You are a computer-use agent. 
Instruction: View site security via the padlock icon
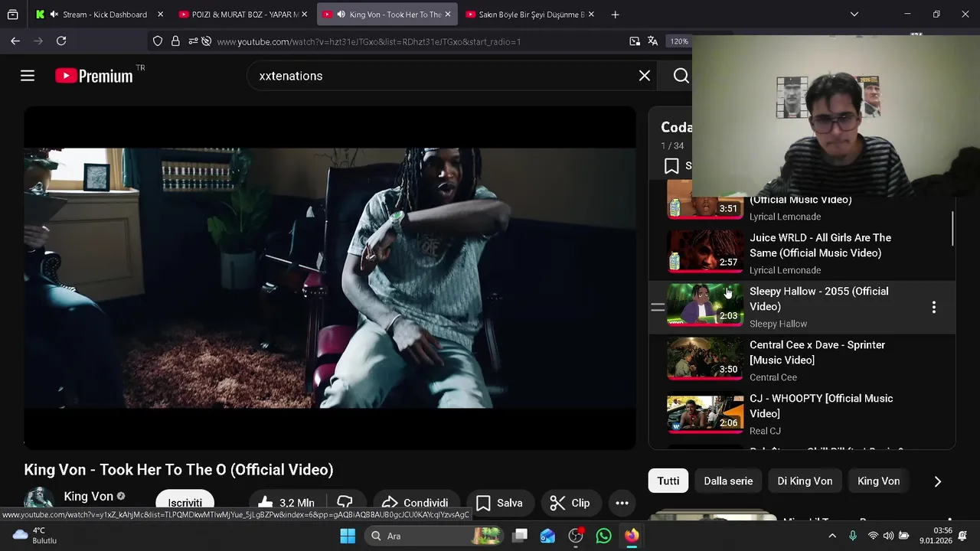175,41
